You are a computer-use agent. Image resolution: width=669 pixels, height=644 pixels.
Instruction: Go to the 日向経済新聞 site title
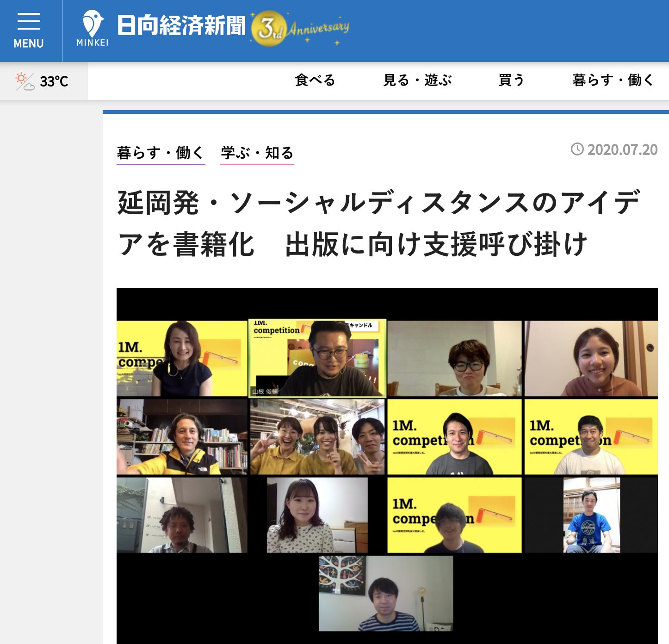(181, 26)
